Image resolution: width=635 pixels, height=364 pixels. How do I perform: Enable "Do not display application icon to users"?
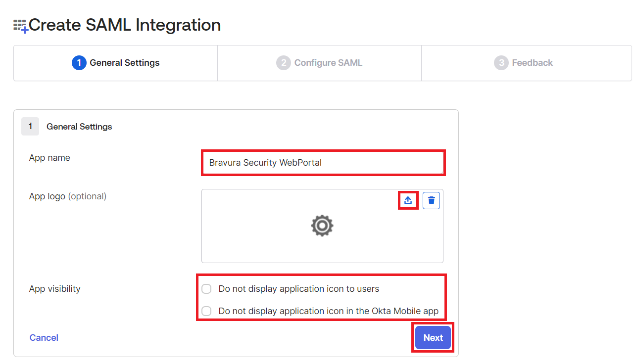[207, 289]
